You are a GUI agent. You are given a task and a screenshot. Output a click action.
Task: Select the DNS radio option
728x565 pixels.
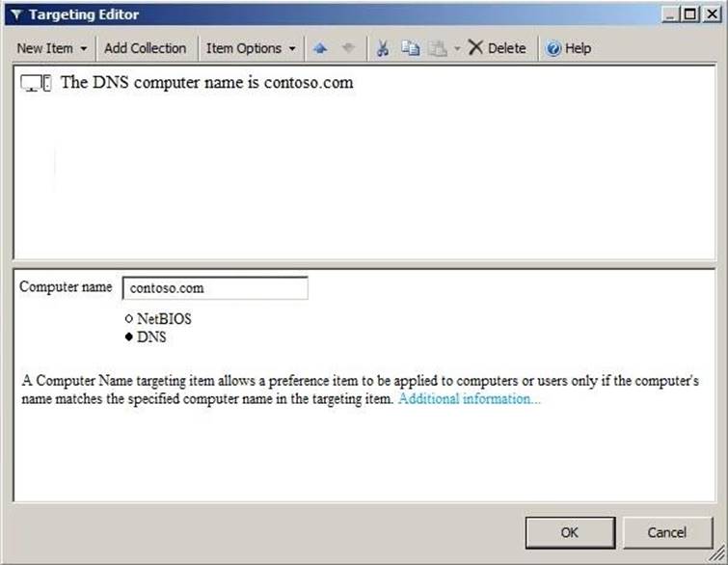tap(128, 337)
